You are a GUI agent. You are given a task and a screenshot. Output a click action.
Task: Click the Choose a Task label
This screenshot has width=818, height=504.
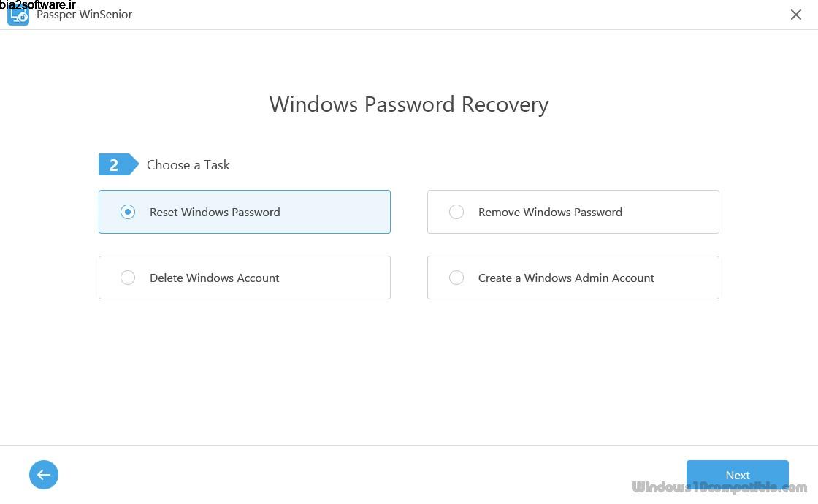pos(188,164)
